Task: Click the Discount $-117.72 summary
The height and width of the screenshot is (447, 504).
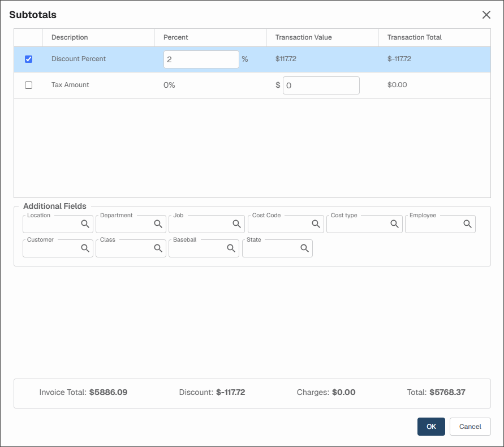Action: [x=212, y=392]
